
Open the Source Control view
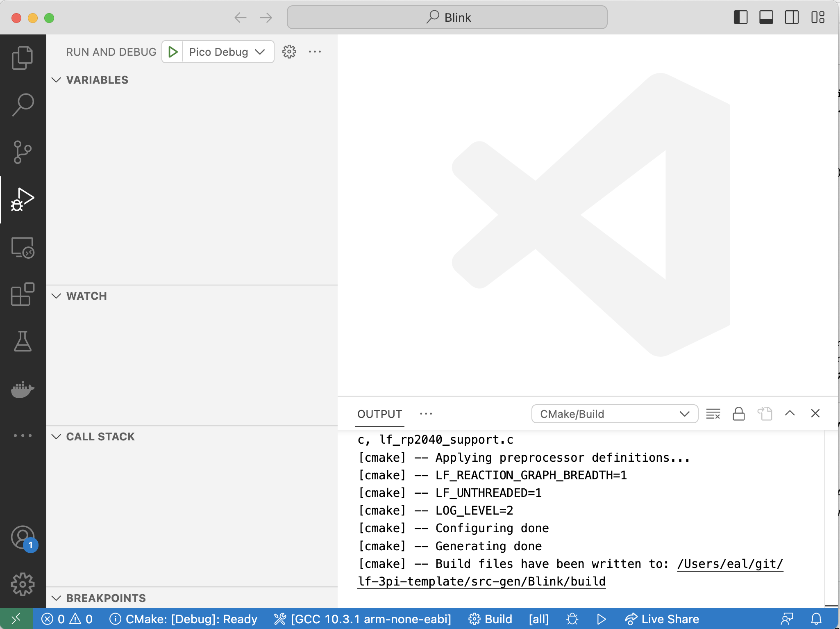click(23, 152)
